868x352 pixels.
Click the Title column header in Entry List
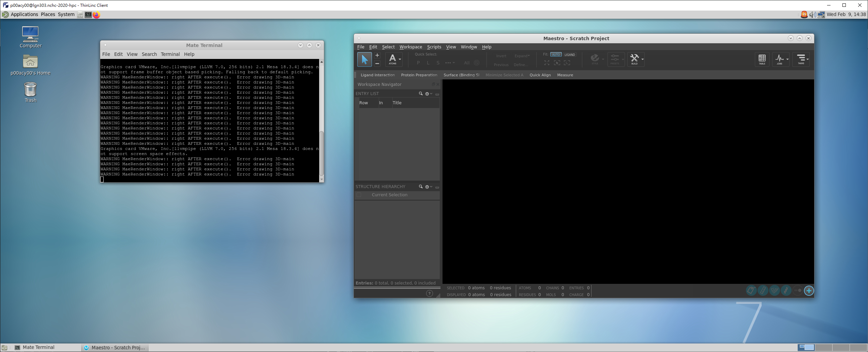415,103
